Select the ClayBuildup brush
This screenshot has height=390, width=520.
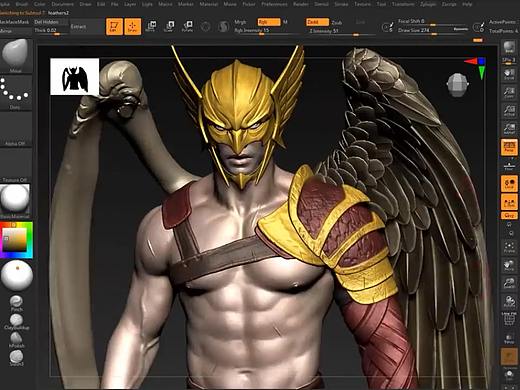[16, 322]
